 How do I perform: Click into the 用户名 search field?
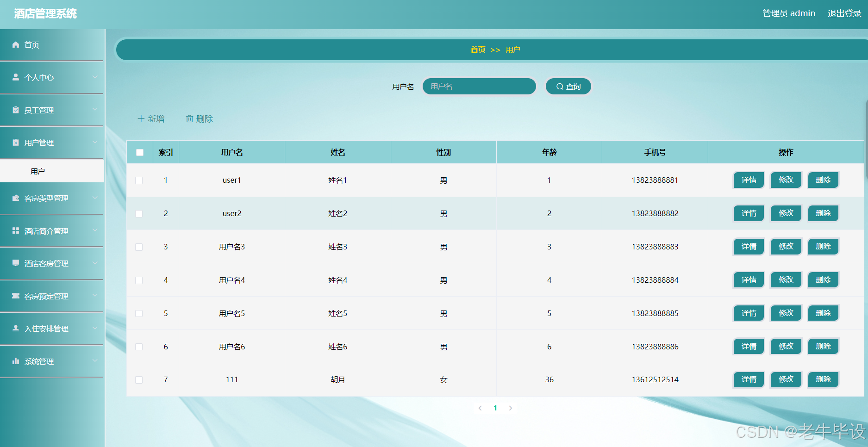click(x=479, y=87)
